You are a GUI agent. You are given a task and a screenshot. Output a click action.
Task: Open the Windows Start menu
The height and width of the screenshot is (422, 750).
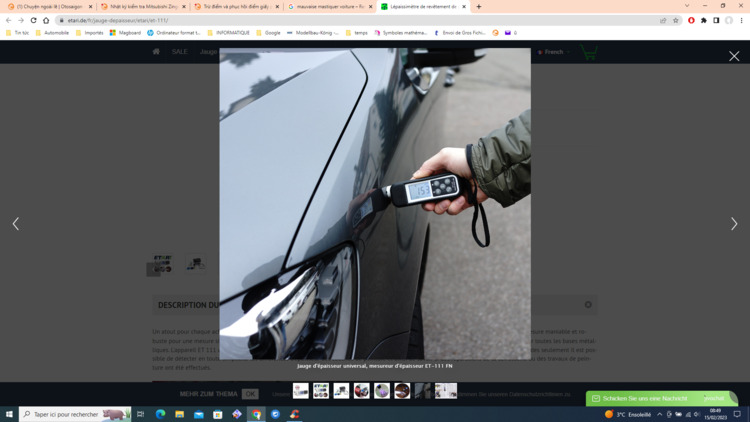click(9, 414)
